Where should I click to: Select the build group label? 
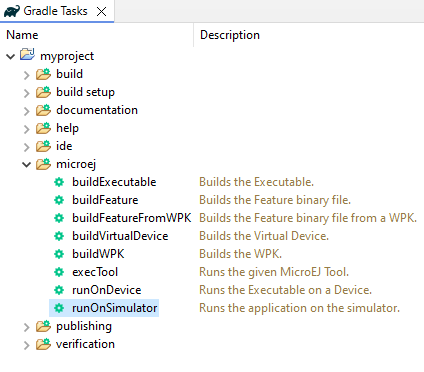69,74
